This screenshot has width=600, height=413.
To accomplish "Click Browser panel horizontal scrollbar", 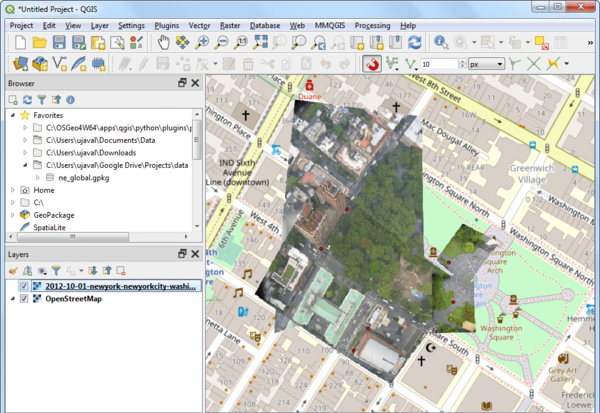I will [73, 237].
